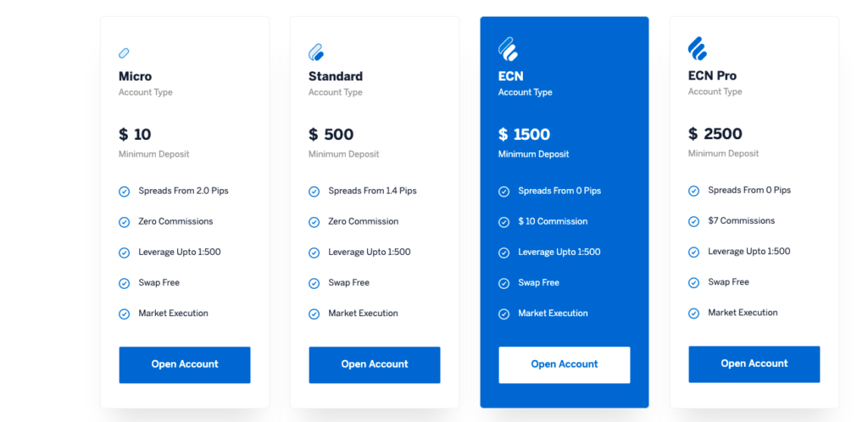
Task: Open Account for the ECN plan
Action: pos(565,364)
